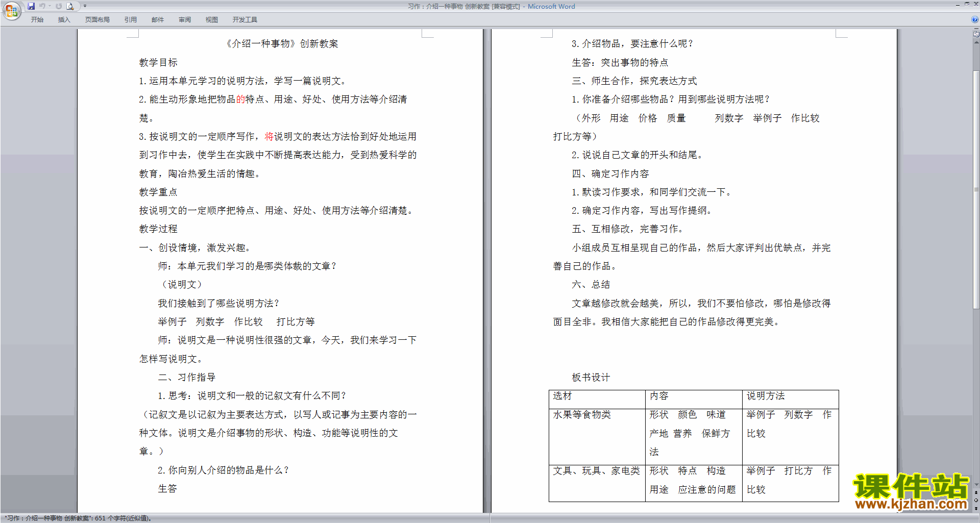
Task: Jump to the previous page using the double-up arrow
Action: (976, 493)
